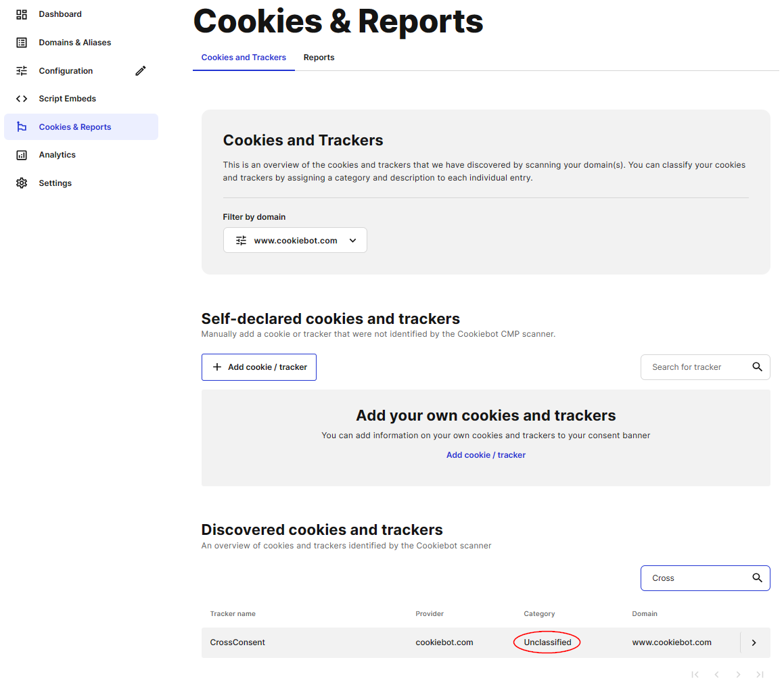Click the Discovered cookies and trackers heading
The height and width of the screenshot is (683, 784).
pyautogui.click(x=322, y=529)
